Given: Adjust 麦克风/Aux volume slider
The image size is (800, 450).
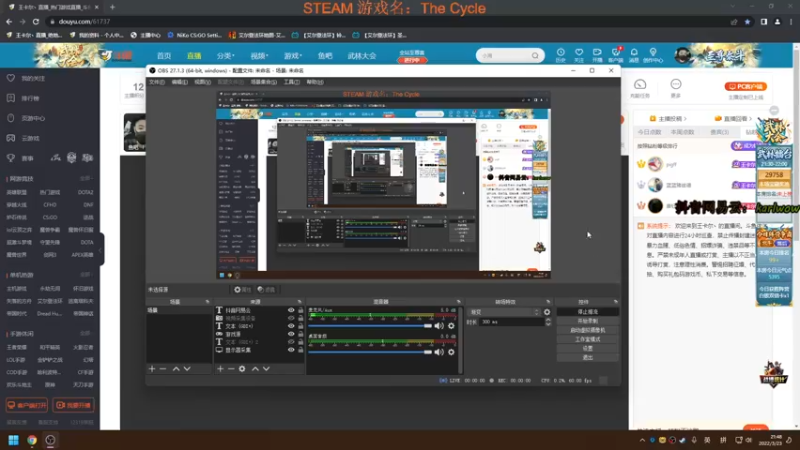Looking at the screenshot, I should (x=370, y=326).
